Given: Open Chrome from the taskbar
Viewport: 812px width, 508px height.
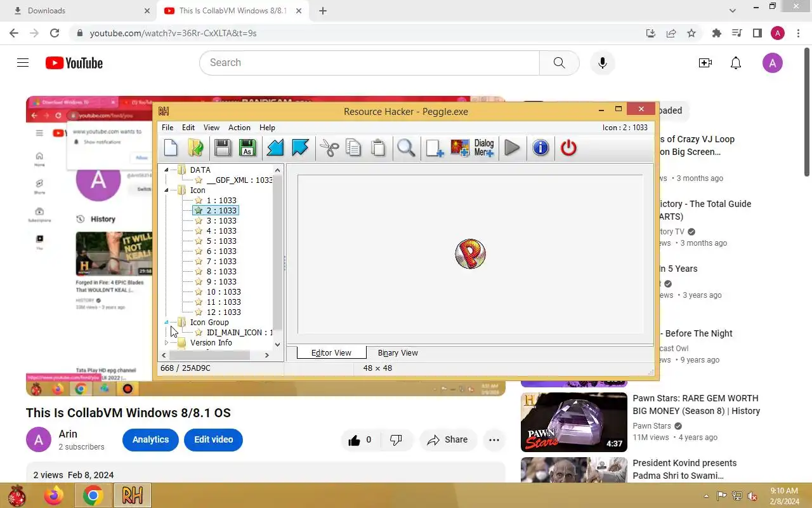Looking at the screenshot, I should (x=93, y=495).
